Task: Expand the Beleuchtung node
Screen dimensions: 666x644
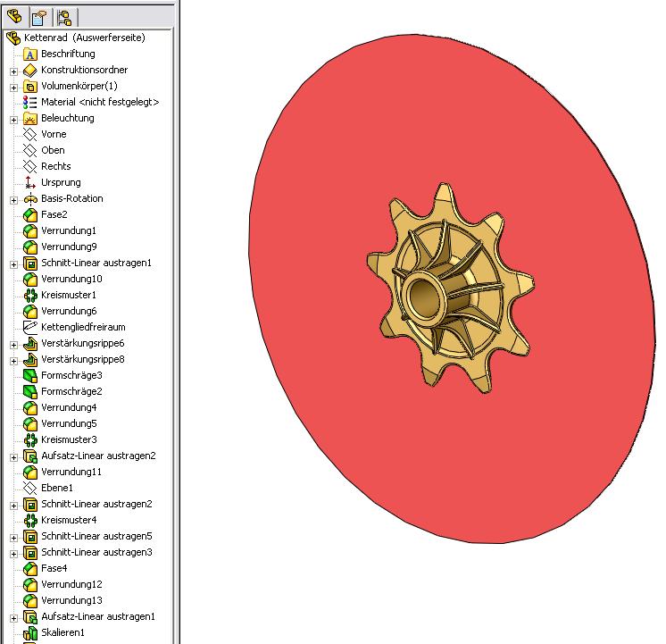Action: point(13,120)
